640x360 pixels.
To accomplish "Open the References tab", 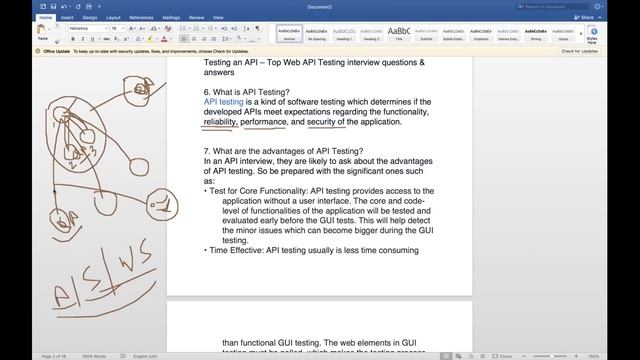I will click(141, 18).
